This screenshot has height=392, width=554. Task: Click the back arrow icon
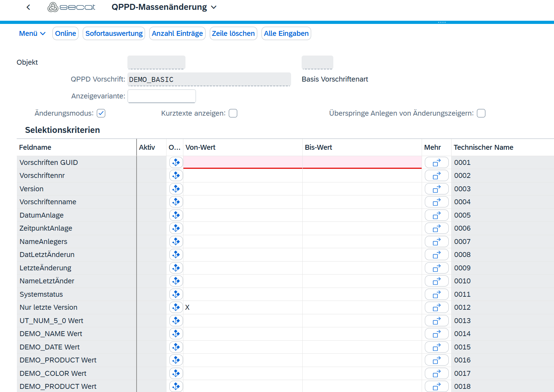point(29,7)
